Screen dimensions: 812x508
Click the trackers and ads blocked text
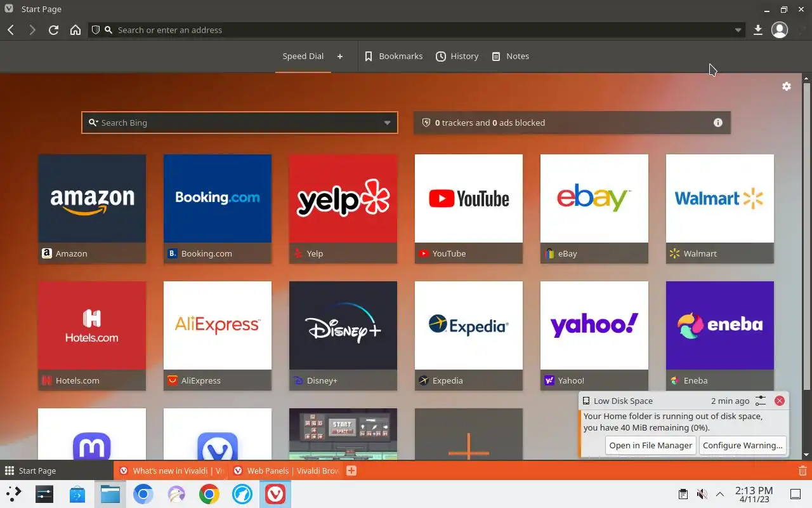[x=490, y=123]
